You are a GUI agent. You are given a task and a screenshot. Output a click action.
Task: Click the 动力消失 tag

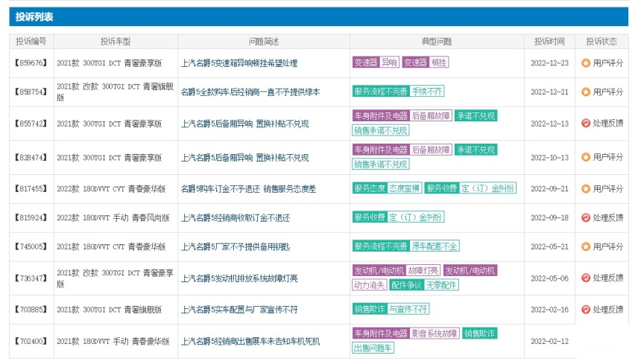click(x=370, y=285)
